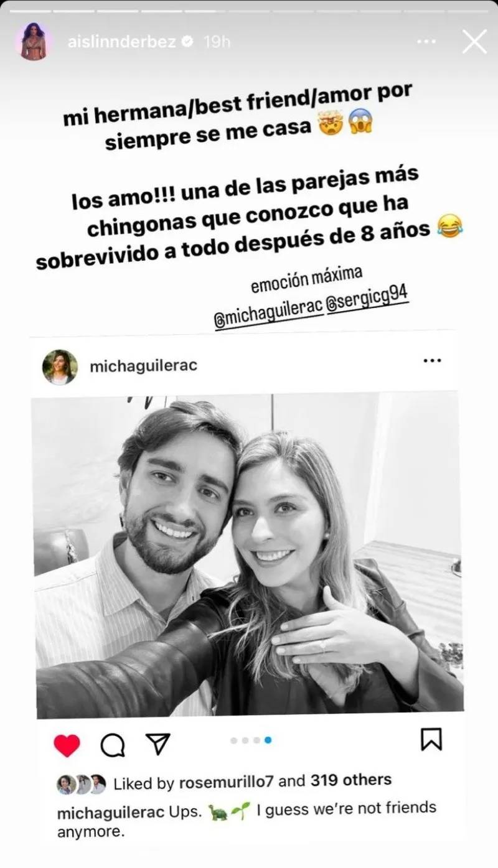
Task: Open the aislinnderbez username link
Action: tap(115, 42)
